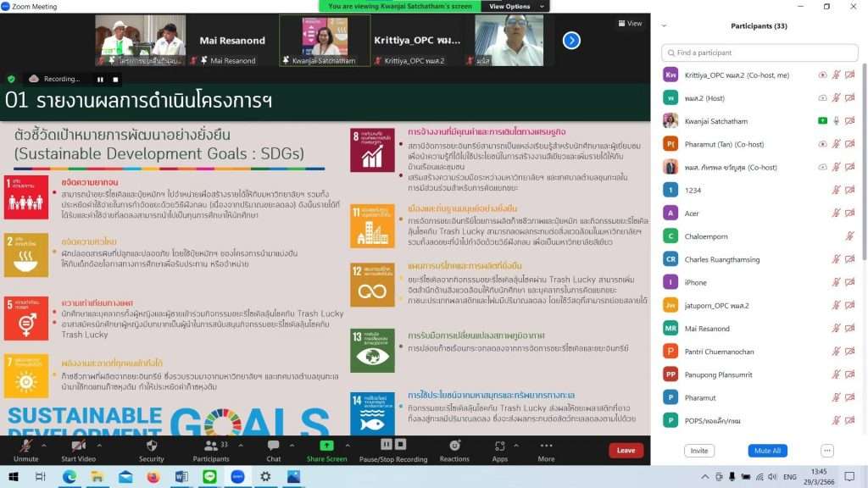
Task: Click the green Share Screen icon
Action: click(x=326, y=446)
